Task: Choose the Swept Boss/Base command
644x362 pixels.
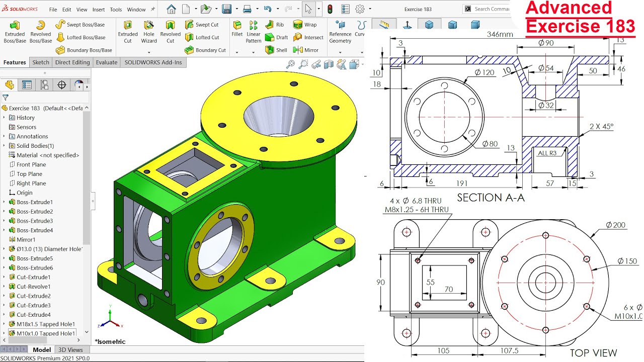Action: (80, 25)
